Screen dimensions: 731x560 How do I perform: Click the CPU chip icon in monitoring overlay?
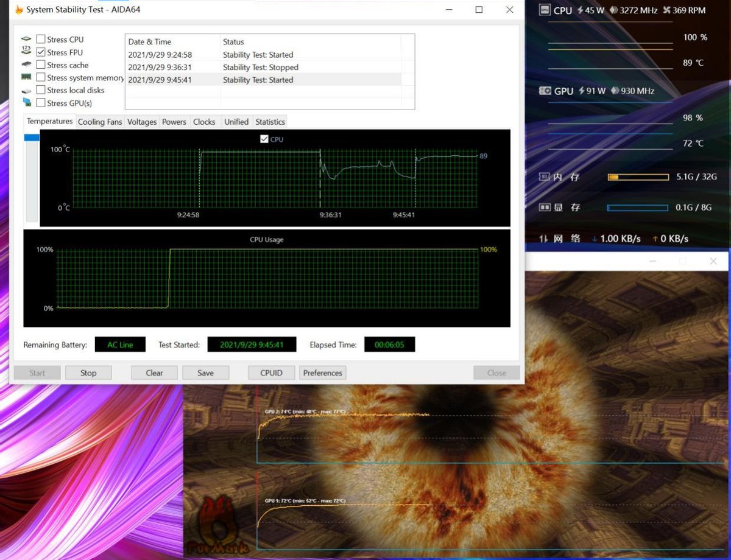pos(545,10)
